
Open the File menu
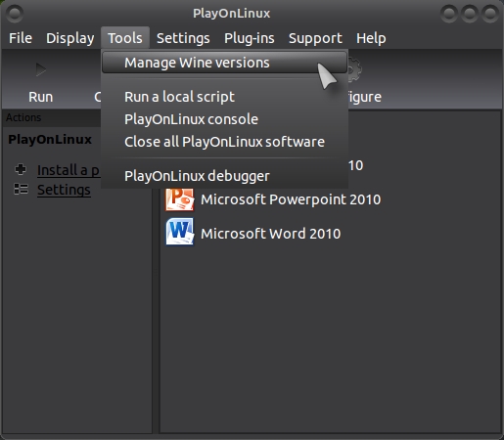[21, 38]
